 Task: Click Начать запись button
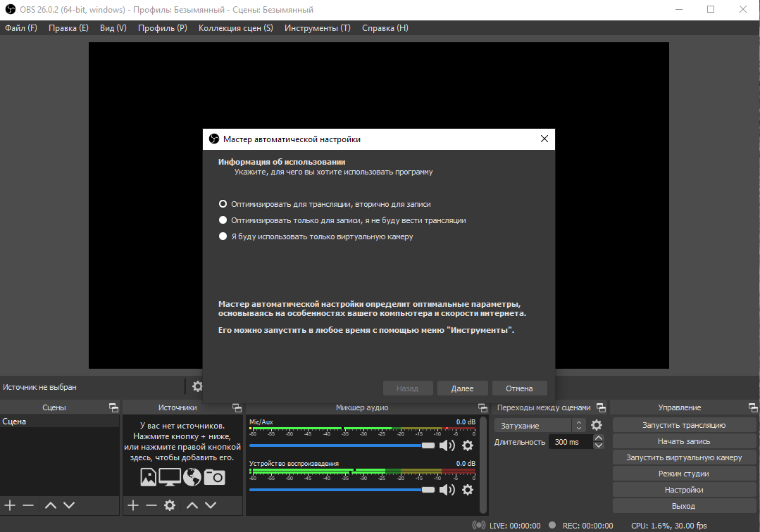[x=684, y=441]
